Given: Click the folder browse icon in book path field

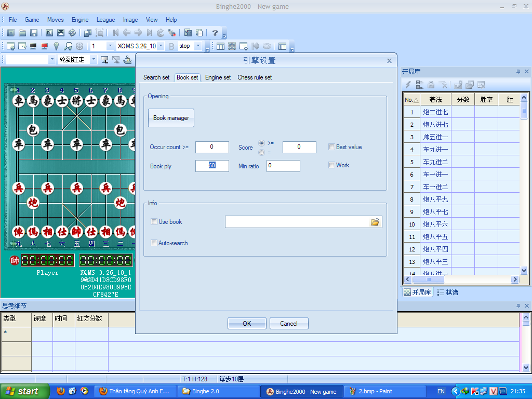Looking at the screenshot, I should (x=375, y=222).
